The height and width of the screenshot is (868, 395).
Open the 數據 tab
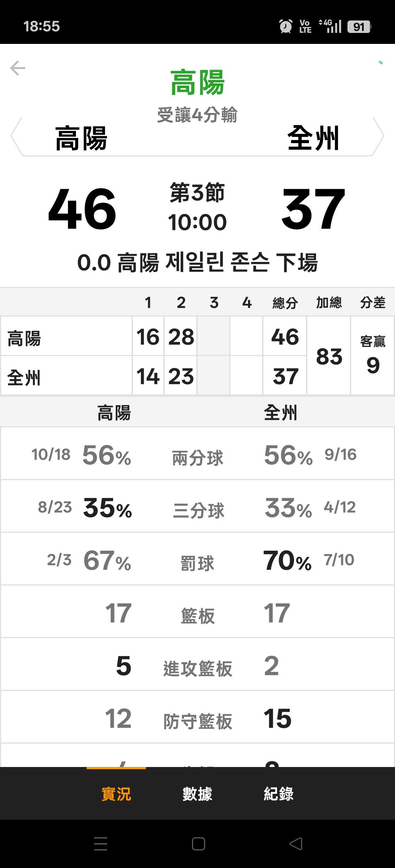(197, 794)
